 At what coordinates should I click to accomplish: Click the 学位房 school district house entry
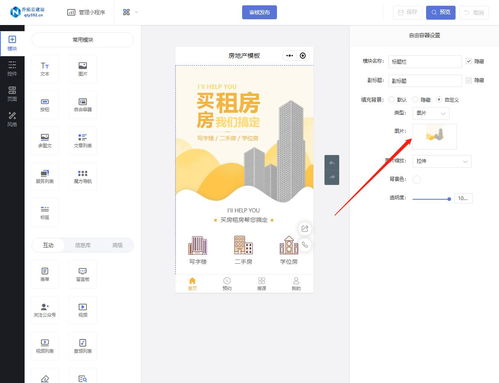tap(289, 250)
